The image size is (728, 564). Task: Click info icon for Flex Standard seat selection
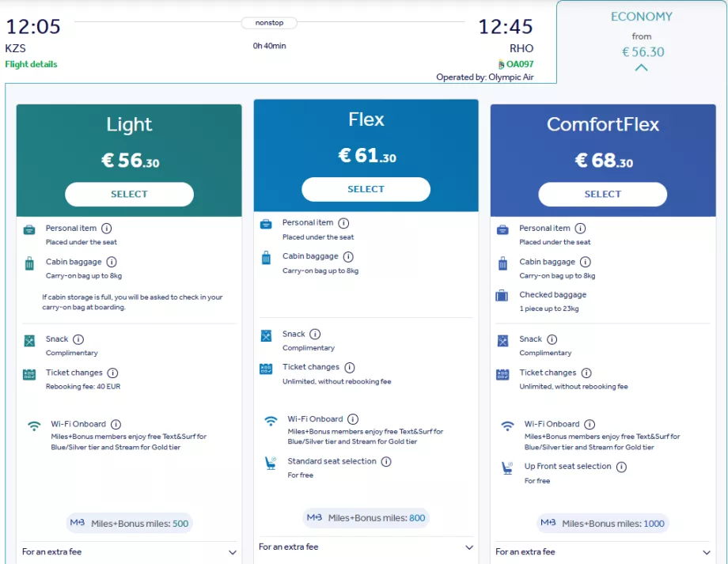(x=386, y=462)
